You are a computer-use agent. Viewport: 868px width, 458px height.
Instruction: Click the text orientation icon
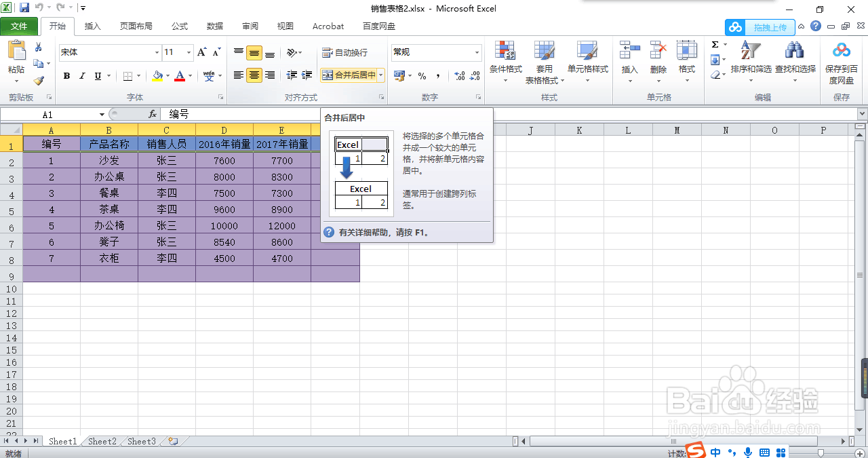point(292,52)
